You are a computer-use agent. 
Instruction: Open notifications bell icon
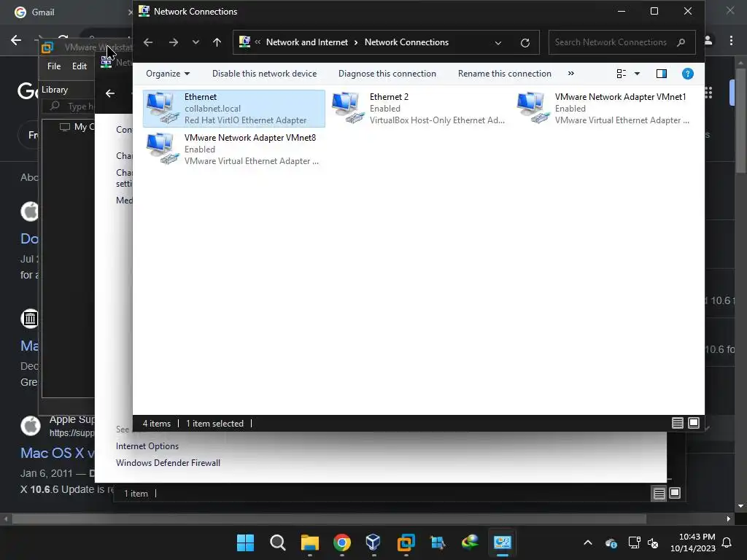pyautogui.click(x=727, y=542)
